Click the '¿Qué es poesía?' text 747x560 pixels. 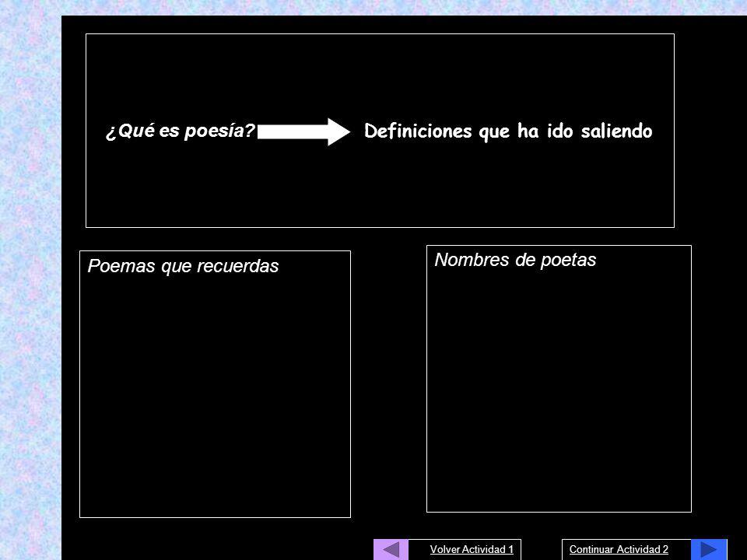[181, 131]
